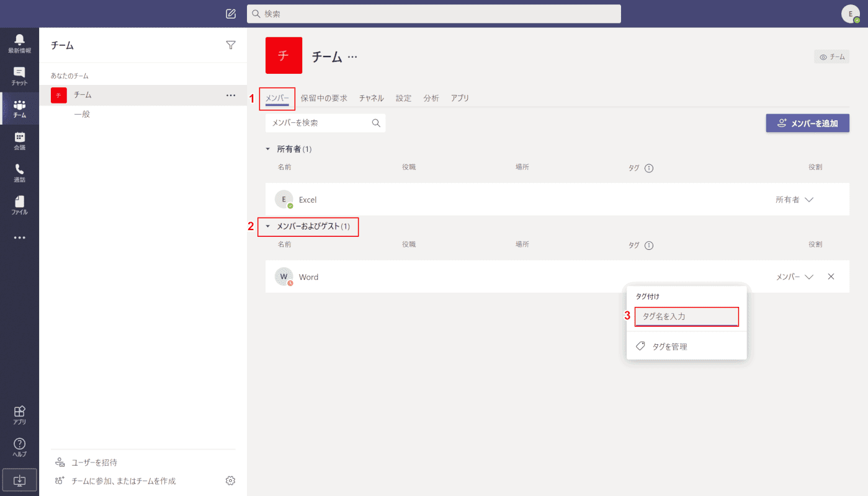Collapse the 所有者 section
The width and height of the screenshot is (868, 496).
point(268,149)
